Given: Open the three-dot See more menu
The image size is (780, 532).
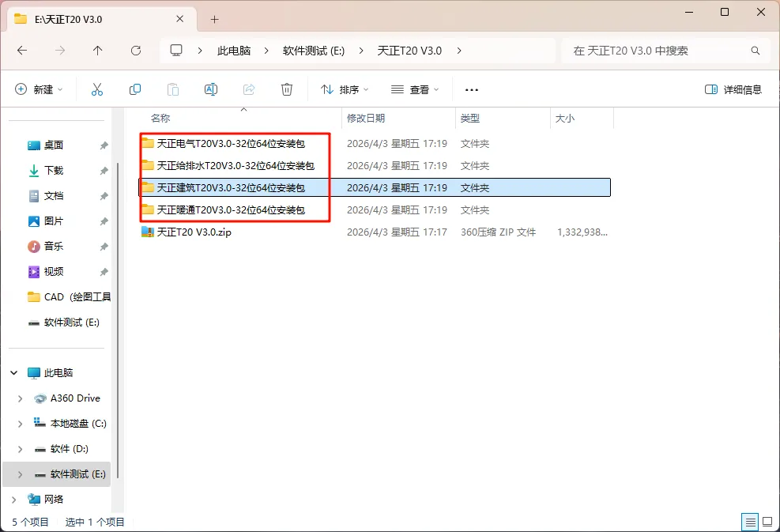Looking at the screenshot, I should pyautogui.click(x=472, y=90).
